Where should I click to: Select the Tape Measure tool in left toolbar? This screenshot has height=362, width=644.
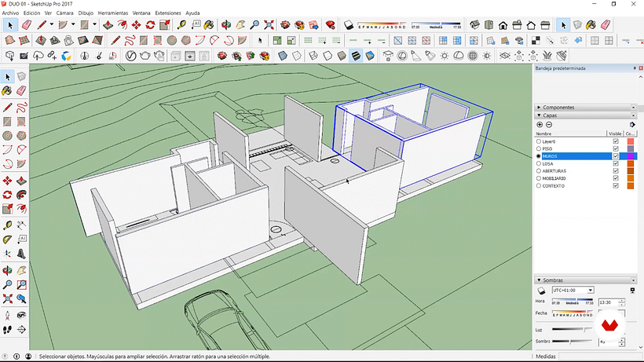pyautogui.click(x=7, y=225)
